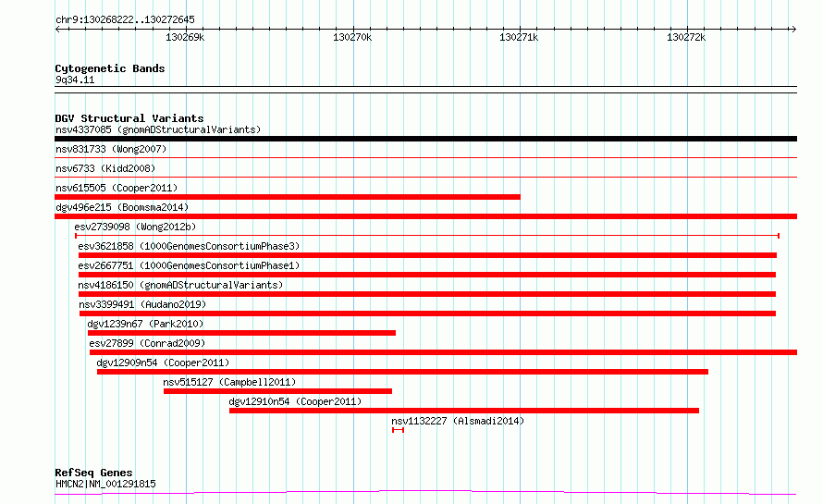Screen dimensions: 823x504
Task: Open variant nsv515127 (Campbell2011) label
Action: (x=229, y=382)
